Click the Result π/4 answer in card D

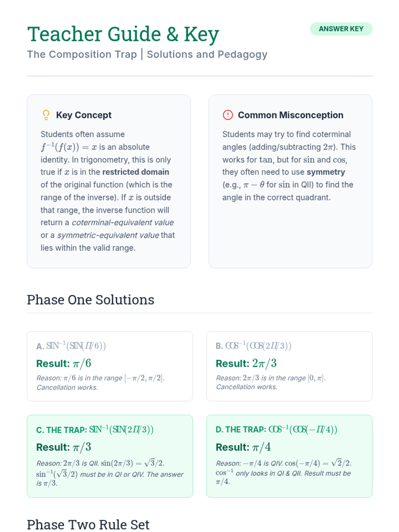[x=243, y=447]
